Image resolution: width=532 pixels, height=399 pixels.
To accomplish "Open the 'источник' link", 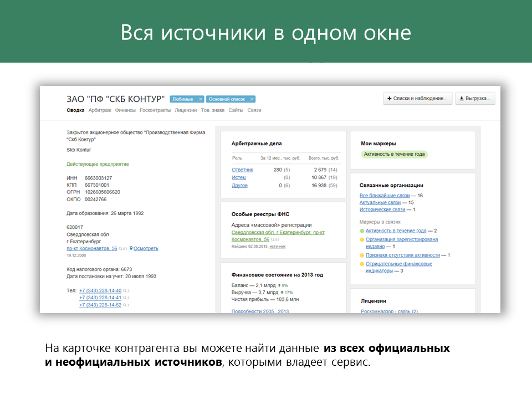I will 277,246.
